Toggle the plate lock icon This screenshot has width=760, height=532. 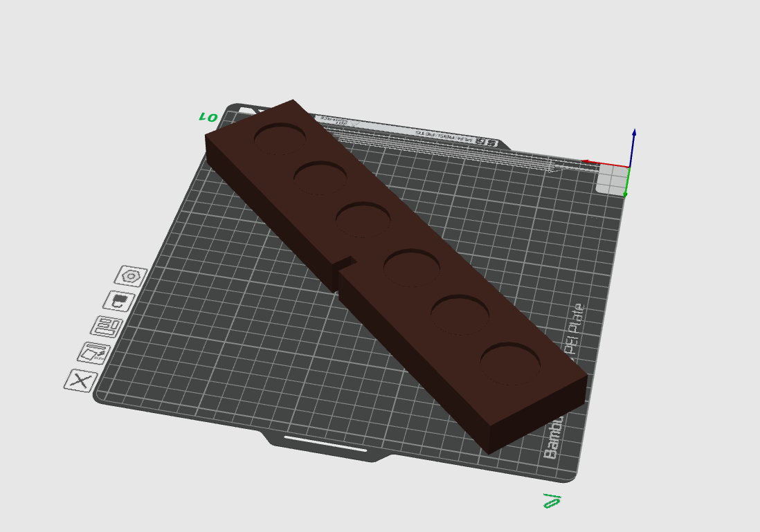[119, 301]
